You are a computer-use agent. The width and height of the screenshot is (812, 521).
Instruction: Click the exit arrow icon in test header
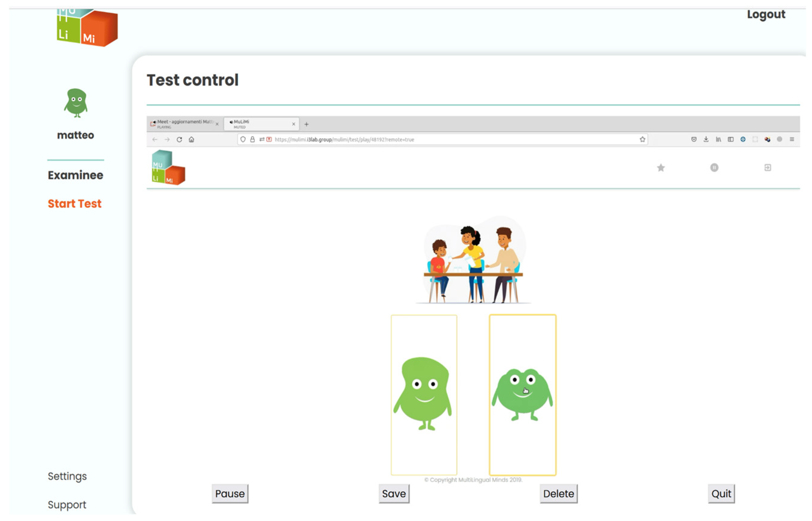pyautogui.click(x=767, y=168)
